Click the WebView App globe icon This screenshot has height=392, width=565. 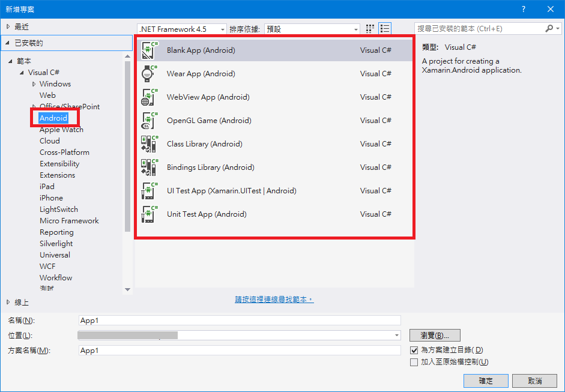click(x=150, y=97)
